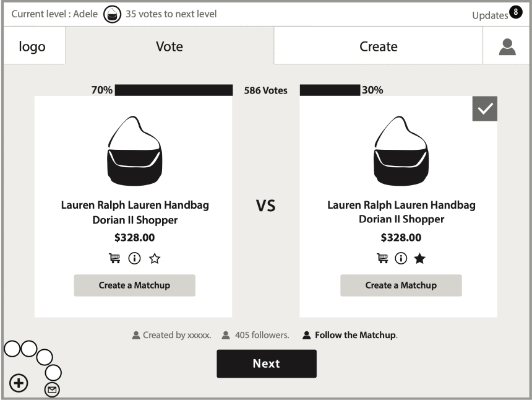Switch to the Vote tab
The image size is (532, 400).
click(169, 46)
